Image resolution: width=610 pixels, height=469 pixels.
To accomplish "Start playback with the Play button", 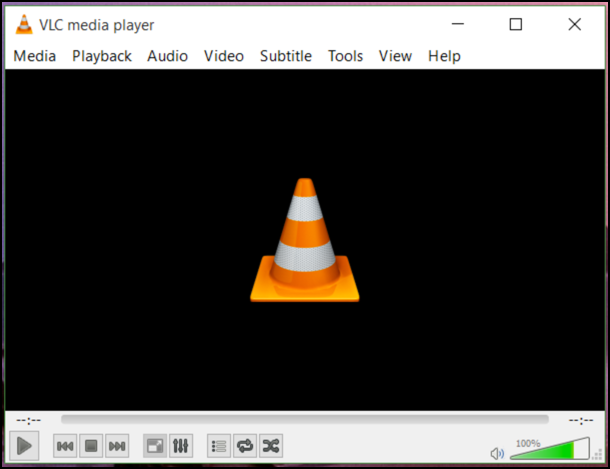I will (x=24, y=446).
